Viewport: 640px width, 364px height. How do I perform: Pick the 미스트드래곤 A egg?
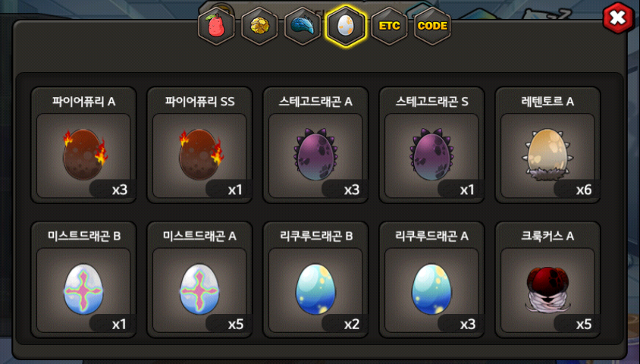[199, 280]
